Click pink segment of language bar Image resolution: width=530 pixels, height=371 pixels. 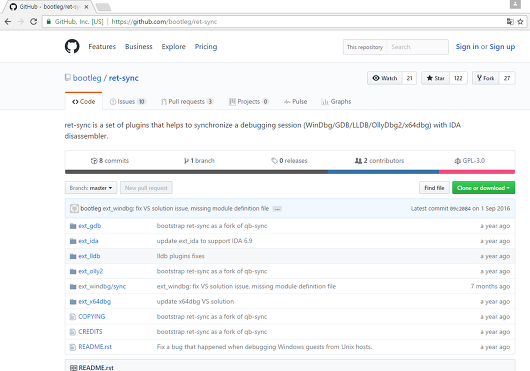pyautogui.click(x=477, y=172)
